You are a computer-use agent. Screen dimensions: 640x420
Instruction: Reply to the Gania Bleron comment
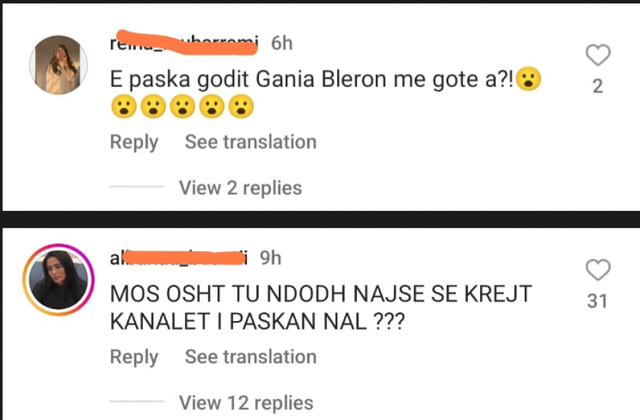[134, 142]
